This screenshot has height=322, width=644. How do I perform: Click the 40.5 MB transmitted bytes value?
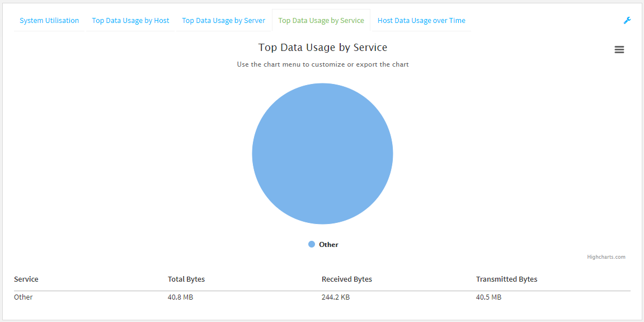(x=488, y=297)
